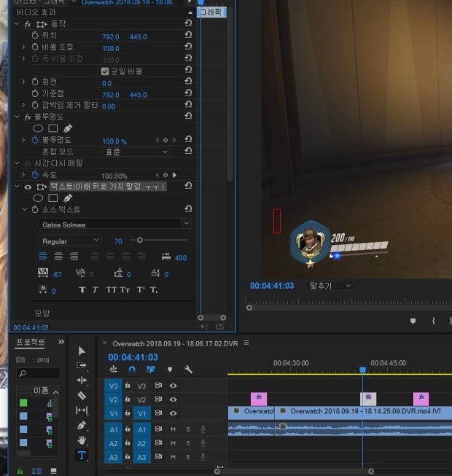The image size is (452, 476).
Task: Reset the 위치 position parameter
Action: [188, 35]
